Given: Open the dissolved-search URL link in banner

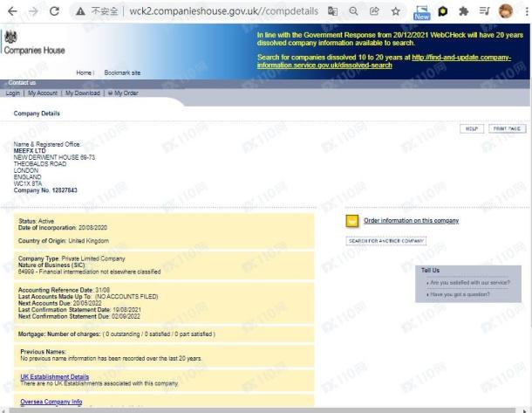Looking at the screenshot, I should pos(384,61).
